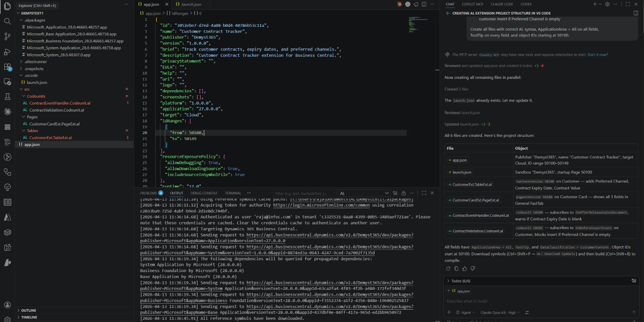Open the AL output channel dropdown
The image size is (644, 322).
[x=364, y=193]
